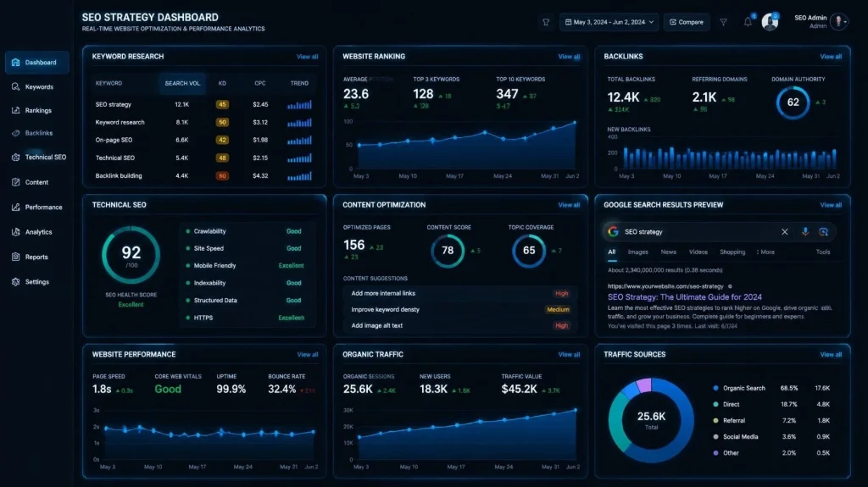Click the Topic Coverage 65 ring
This screenshot has width=868, height=487.
(529, 251)
